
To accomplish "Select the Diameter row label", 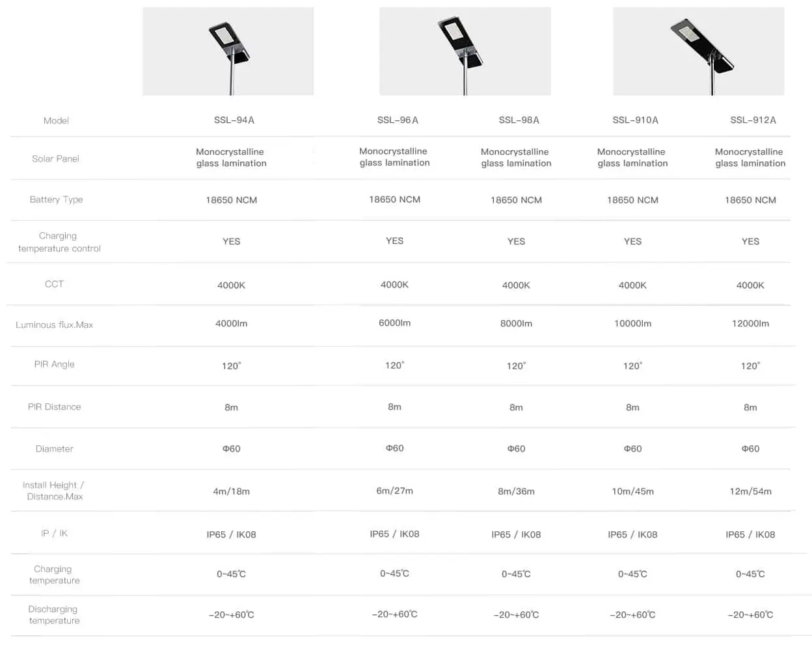I will 55,449.
